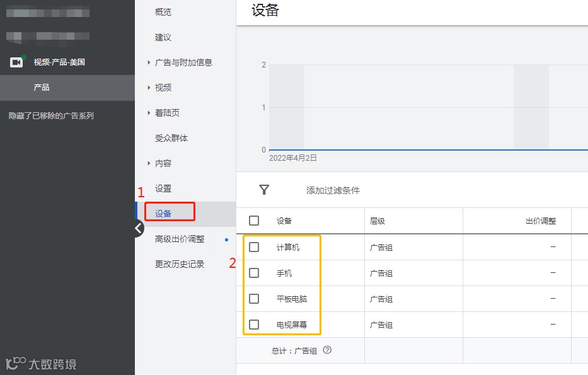This screenshot has width=588, height=375.
Task: Click the 手机 device name
Action: pyautogui.click(x=284, y=273)
